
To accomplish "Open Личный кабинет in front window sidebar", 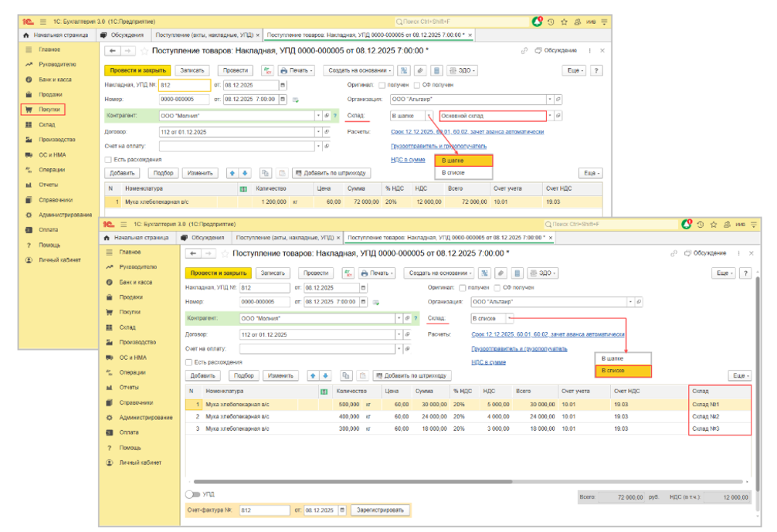I will [x=134, y=463].
